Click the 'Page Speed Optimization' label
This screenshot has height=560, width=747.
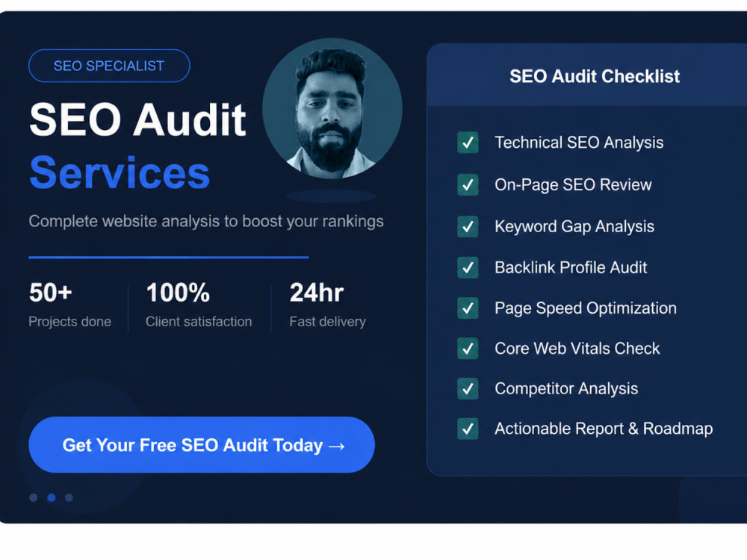[586, 308]
